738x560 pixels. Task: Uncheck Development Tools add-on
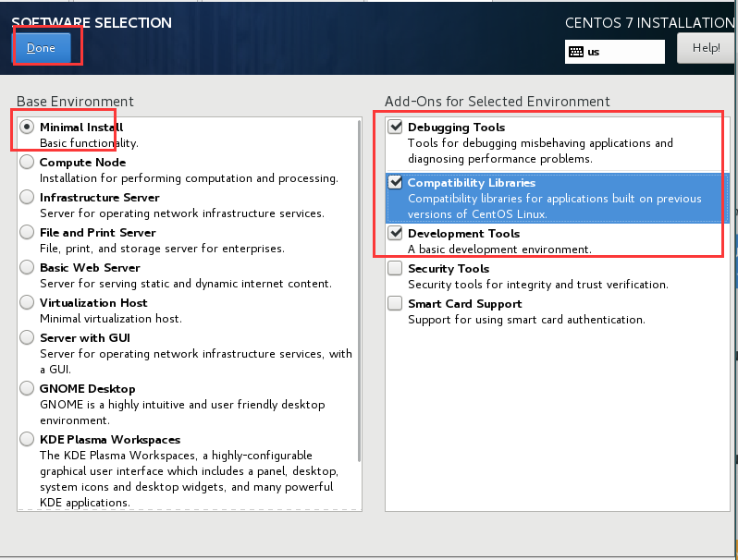click(396, 234)
